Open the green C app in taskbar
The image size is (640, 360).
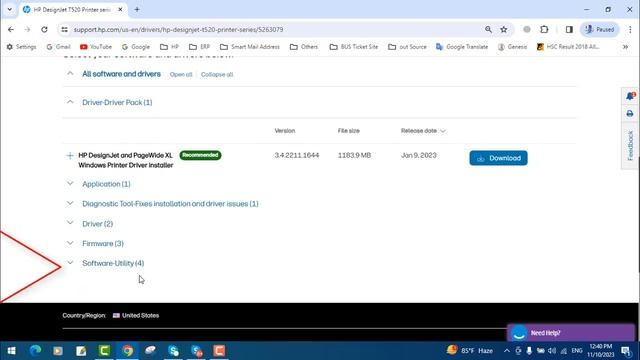(104, 351)
